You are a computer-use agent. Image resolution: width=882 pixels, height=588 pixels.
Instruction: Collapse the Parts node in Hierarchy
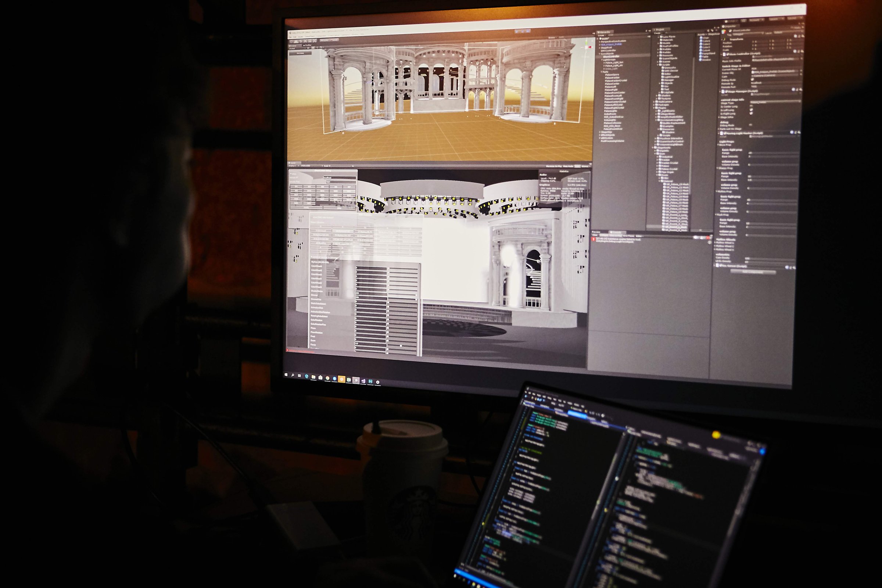coord(602,72)
